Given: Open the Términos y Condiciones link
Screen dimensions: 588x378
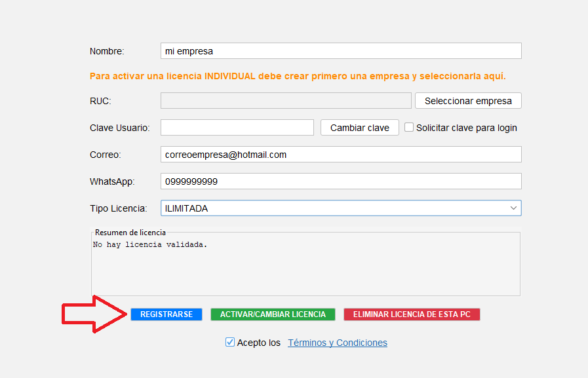Looking at the screenshot, I should click(x=337, y=343).
